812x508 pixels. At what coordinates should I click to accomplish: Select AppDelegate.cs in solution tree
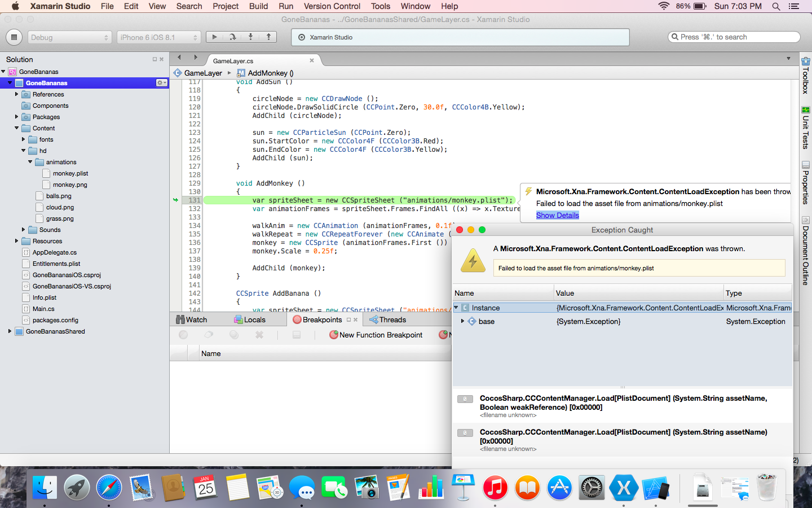[54, 252]
